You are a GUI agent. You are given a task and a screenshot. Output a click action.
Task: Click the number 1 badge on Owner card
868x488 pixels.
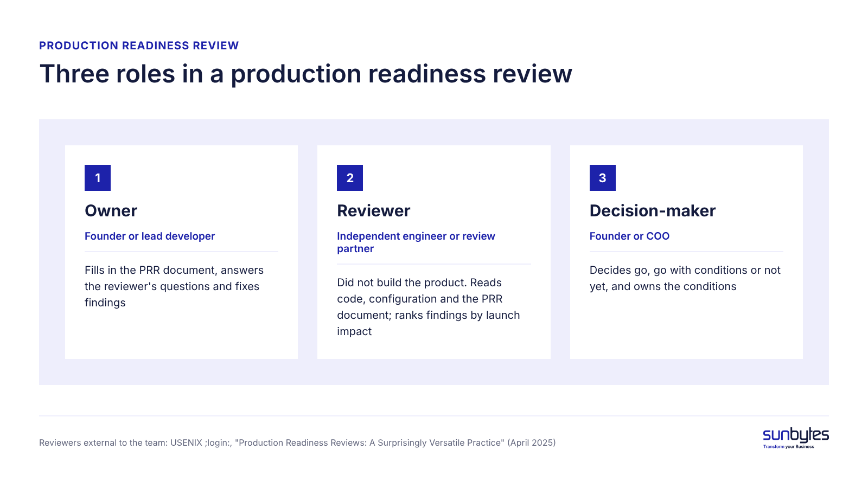coord(98,178)
